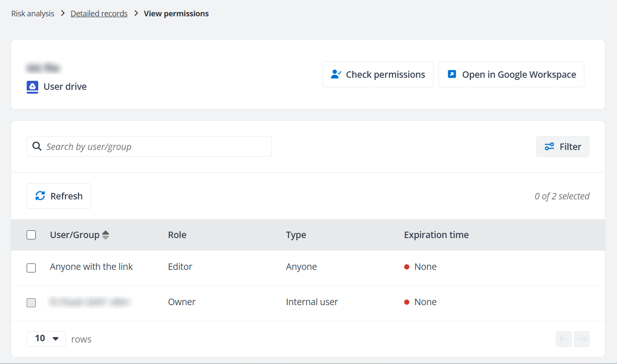Click the red dot beside Anyone row's None
Image resolution: width=617 pixels, height=364 pixels.
(x=407, y=267)
